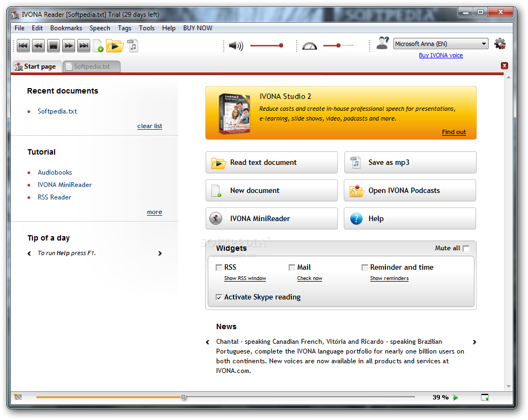The width and height of the screenshot is (528, 420).
Task: Open the Help menu
Action: pos(169,28)
